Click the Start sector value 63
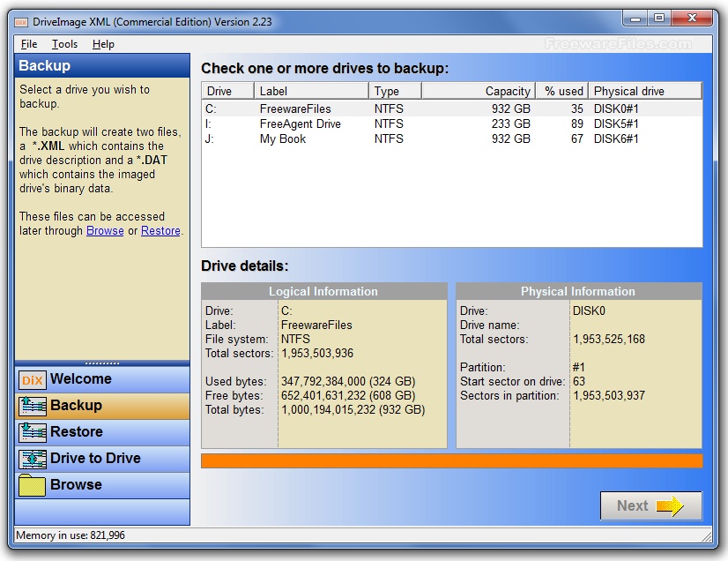728x561 pixels. tap(579, 382)
